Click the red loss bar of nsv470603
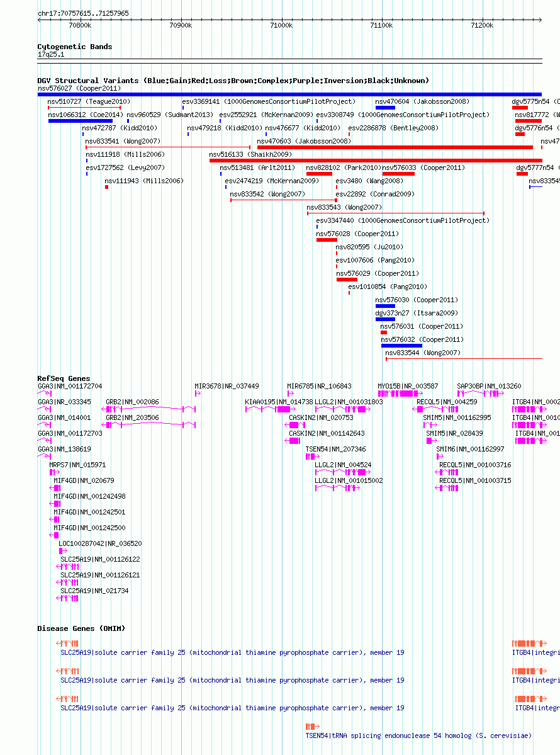Screen dimensions: 560x755 coord(395,147)
